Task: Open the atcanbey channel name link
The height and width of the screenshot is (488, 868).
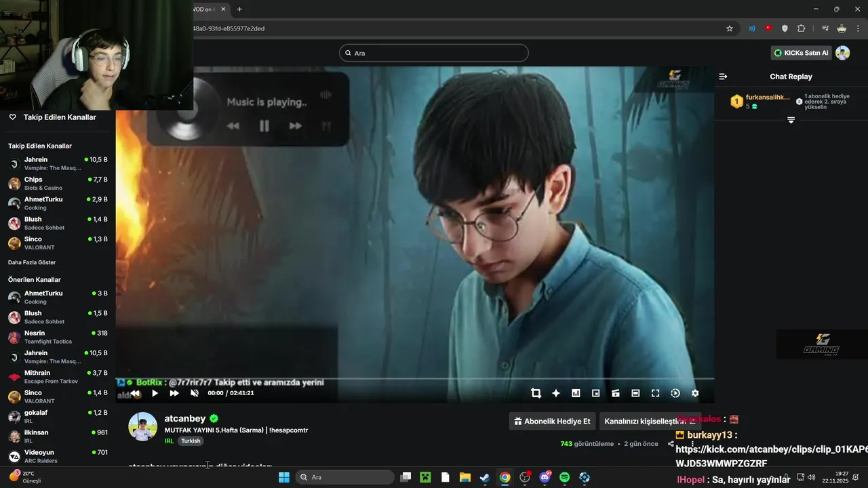Action: (184, 419)
